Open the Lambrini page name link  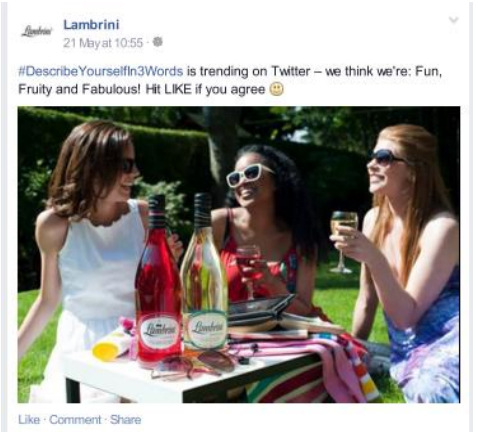click(91, 25)
